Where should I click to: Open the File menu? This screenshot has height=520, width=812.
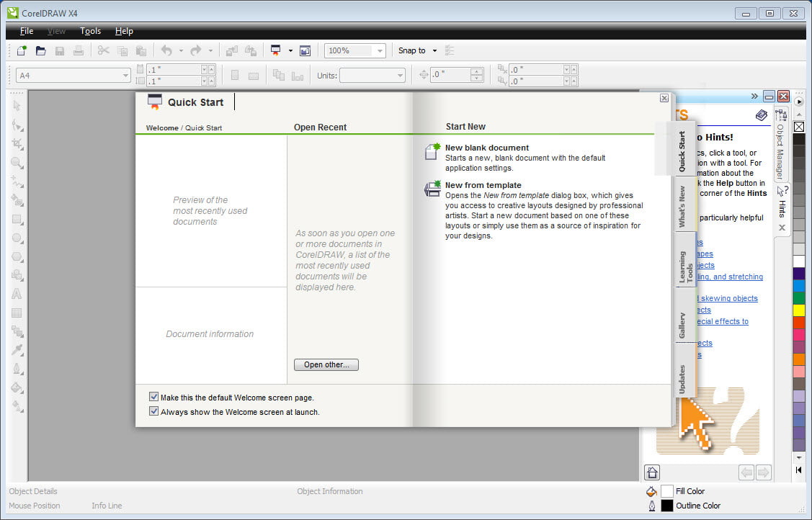(x=27, y=31)
